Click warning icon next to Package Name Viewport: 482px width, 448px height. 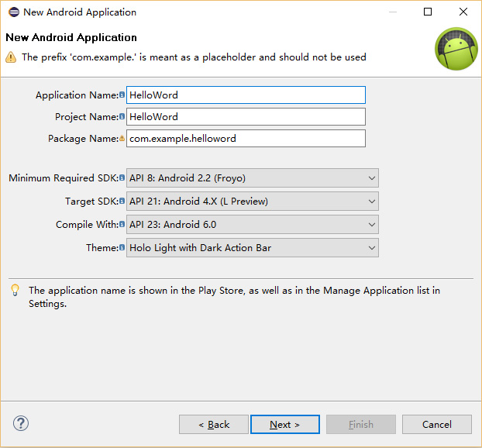pos(122,139)
